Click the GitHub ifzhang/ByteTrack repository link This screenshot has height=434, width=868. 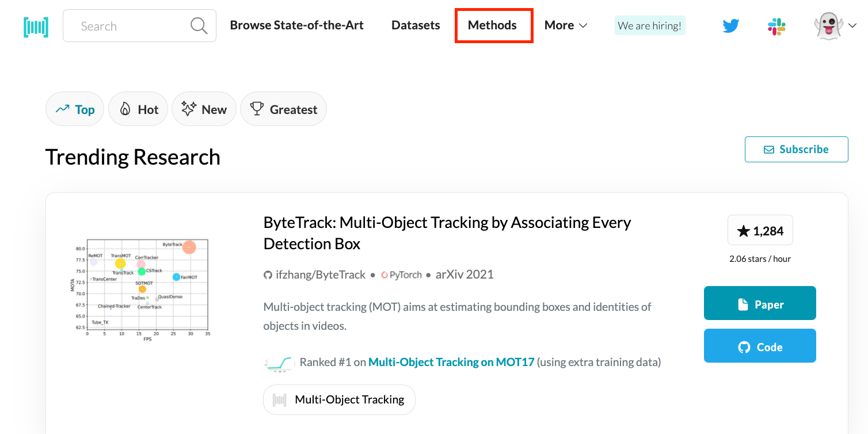pos(314,275)
